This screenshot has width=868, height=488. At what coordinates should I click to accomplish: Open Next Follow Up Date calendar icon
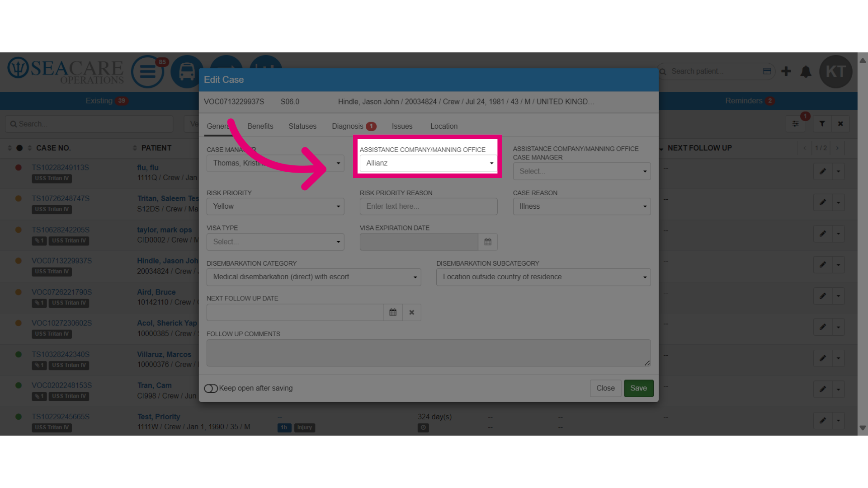pos(393,312)
